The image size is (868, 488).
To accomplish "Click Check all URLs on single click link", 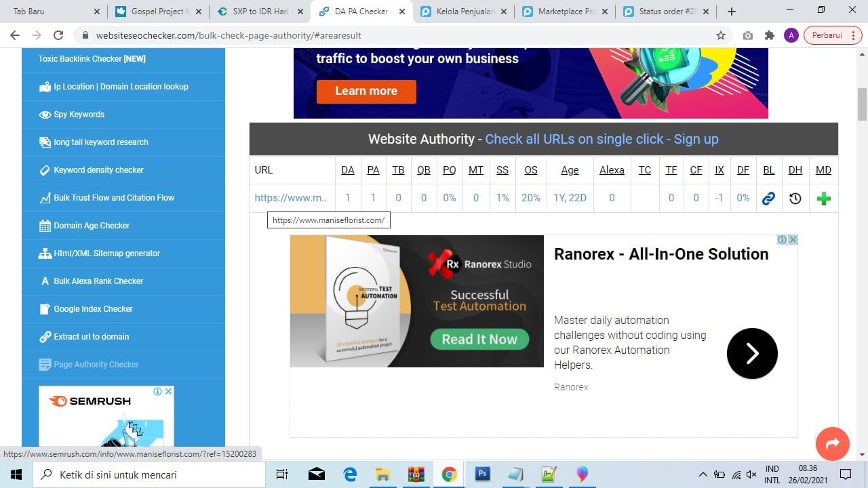I will point(574,139).
